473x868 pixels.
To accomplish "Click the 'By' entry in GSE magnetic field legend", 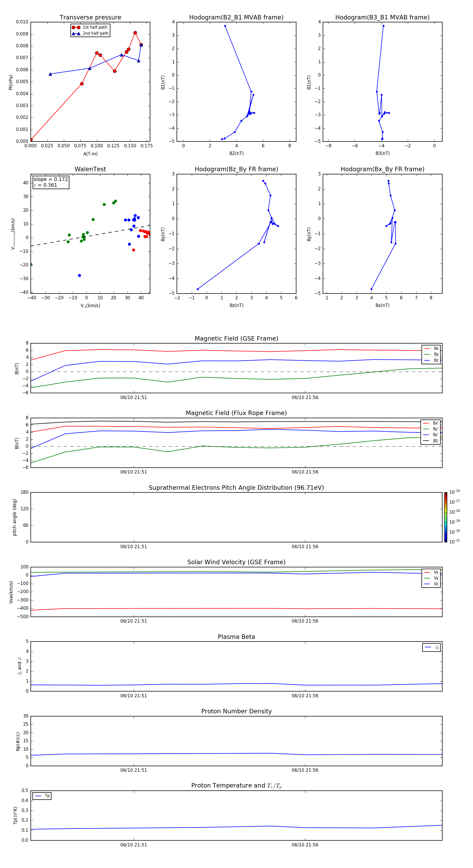I will 431,355.
